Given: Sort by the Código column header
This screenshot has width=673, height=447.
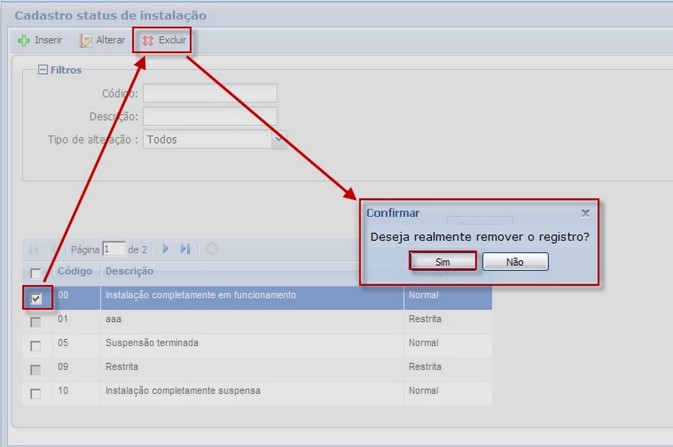Looking at the screenshot, I should pos(75,272).
